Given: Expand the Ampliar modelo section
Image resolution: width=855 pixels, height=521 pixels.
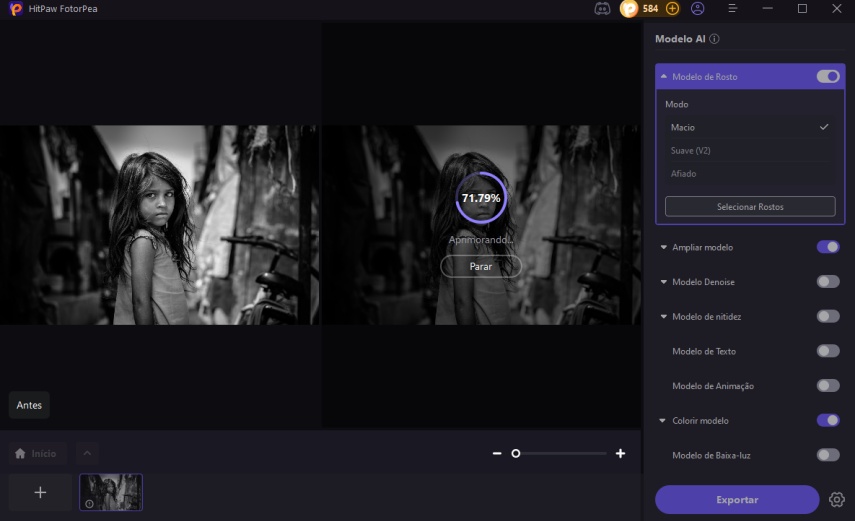Looking at the screenshot, I should tap(663, 247).
